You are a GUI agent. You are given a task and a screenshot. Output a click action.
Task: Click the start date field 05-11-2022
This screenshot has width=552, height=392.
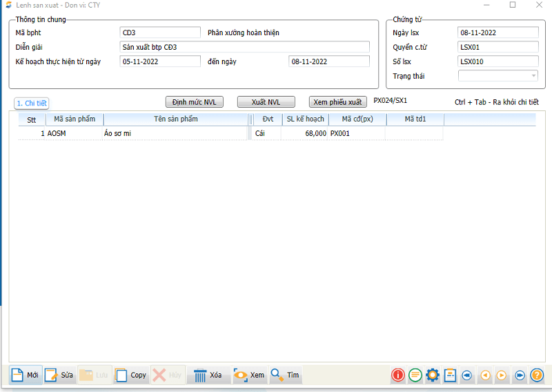[x=160, y=61]
